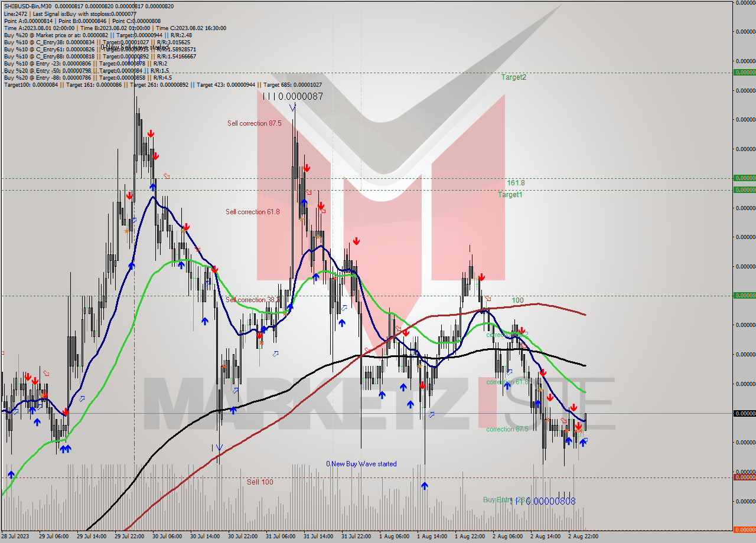Screen dimensions: 756x543
Task: Click the '1 Aug 06:00' time axis label
Action: [x=394, y=537]
